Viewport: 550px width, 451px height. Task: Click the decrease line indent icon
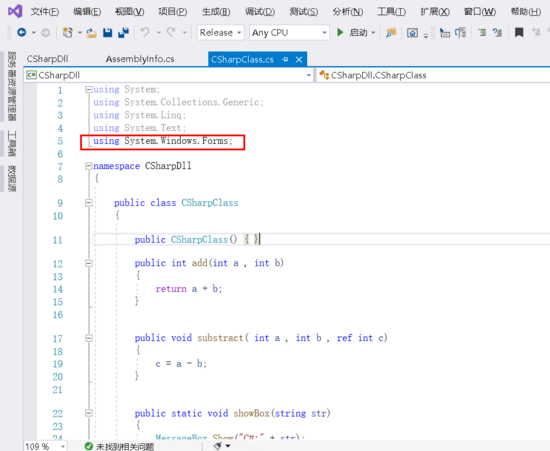(x=483, y=33)
